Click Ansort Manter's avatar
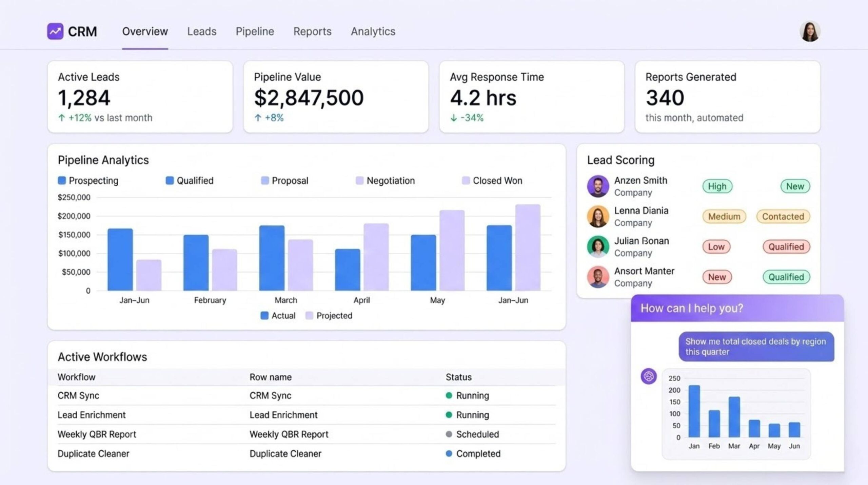The width and height of the screenshot is (868, 485). click(598, 277)
